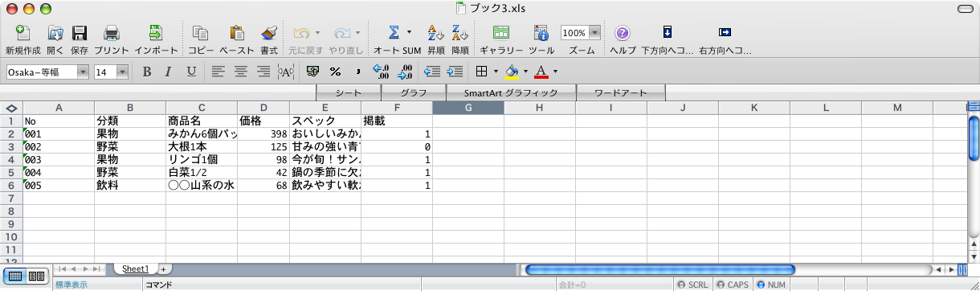Screen dimensions: 980x291
Task: Select the Sheet1 worksheet tab
Action: click(135, 268)
